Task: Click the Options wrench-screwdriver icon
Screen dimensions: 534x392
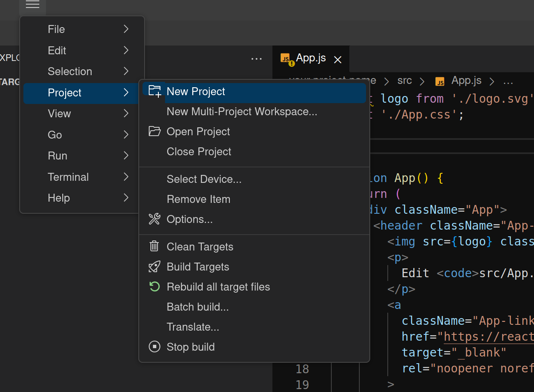Action: (x=155, y=219)
